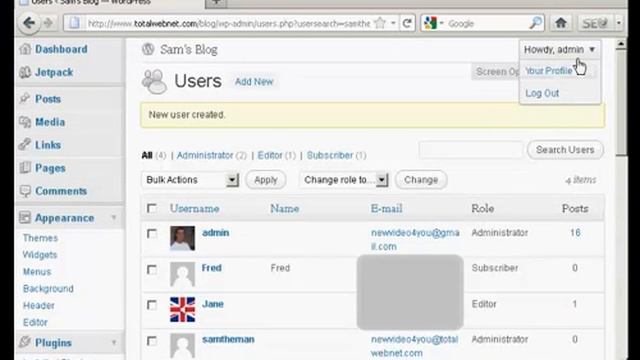Expand the Plugins menu arrow
Image resolution: width=640 pixels, height=360 pixels.
[114, 342]
